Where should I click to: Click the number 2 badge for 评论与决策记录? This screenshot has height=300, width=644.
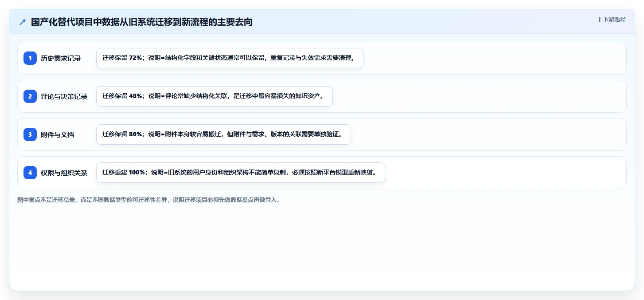(30, 96)
